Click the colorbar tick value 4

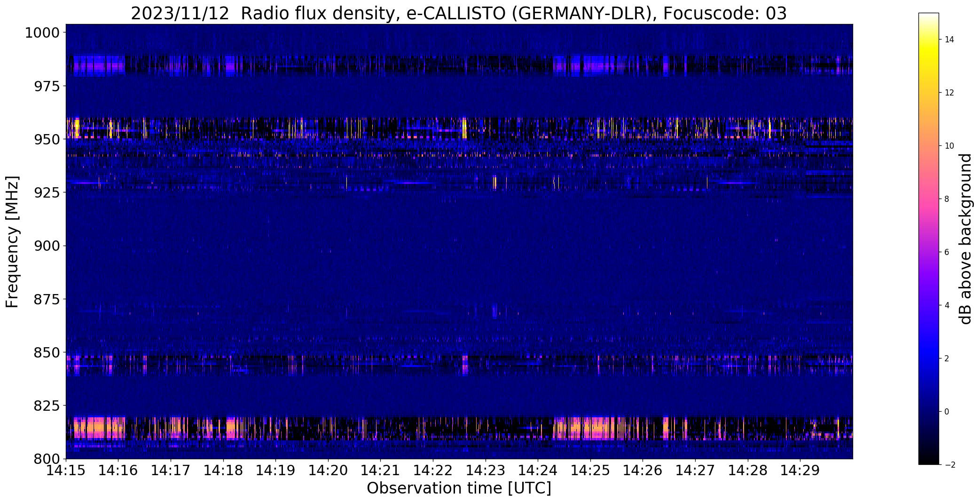pos(947,305)
